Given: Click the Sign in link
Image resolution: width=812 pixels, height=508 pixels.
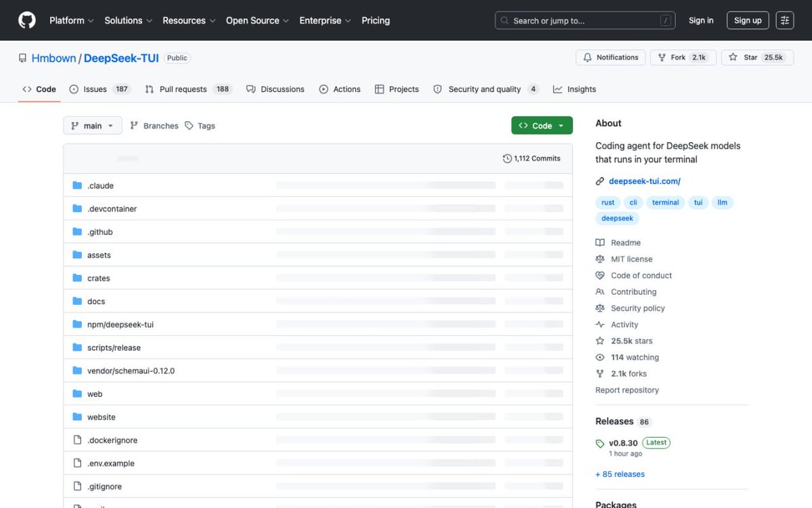Looking at the screenshot, I should pyautogui.click(x=701, y=20).
